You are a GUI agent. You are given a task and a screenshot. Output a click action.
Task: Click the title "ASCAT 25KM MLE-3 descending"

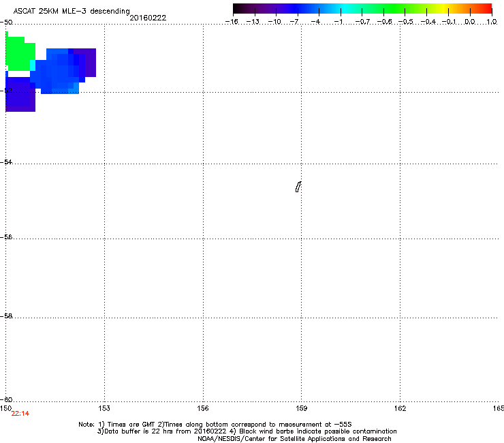pyautogui.click(x=72, y=11)
